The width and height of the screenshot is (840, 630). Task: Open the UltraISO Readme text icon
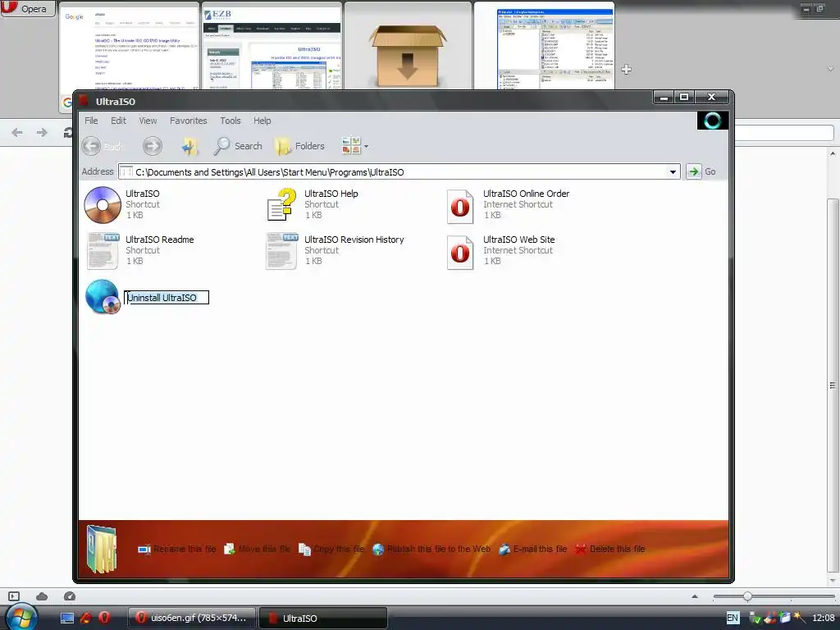103,251
